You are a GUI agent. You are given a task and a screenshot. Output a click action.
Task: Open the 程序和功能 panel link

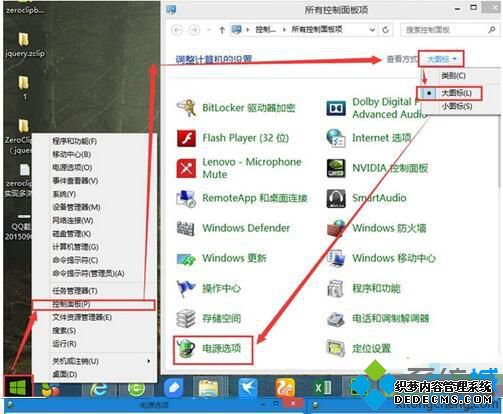pyautogui.click(x=376, y=288)
